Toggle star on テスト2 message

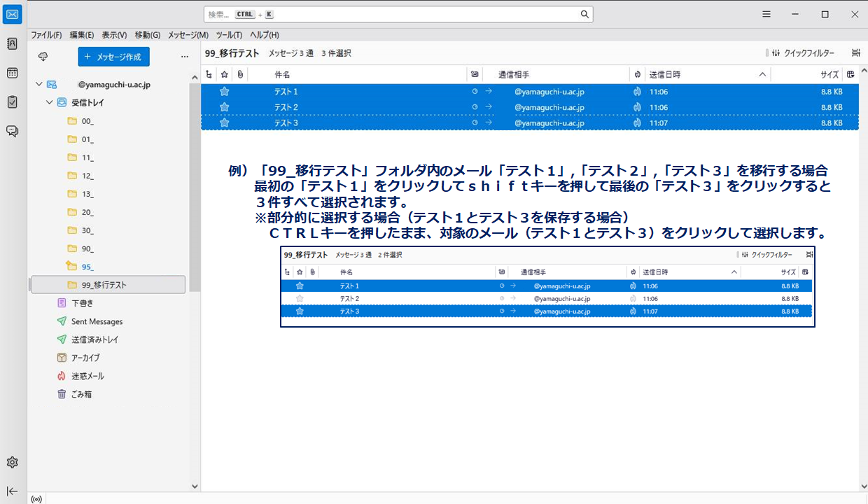[x=224, y=107]
